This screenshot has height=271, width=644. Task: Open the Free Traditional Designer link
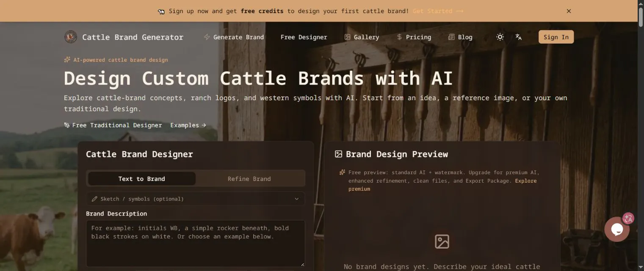(113, 125)
